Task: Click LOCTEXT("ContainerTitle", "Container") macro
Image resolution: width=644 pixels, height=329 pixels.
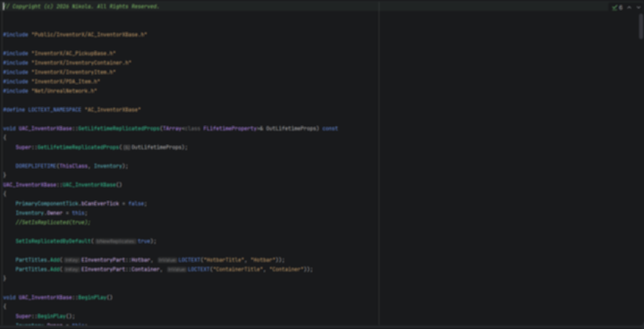Action: click(x=249, y=269)
